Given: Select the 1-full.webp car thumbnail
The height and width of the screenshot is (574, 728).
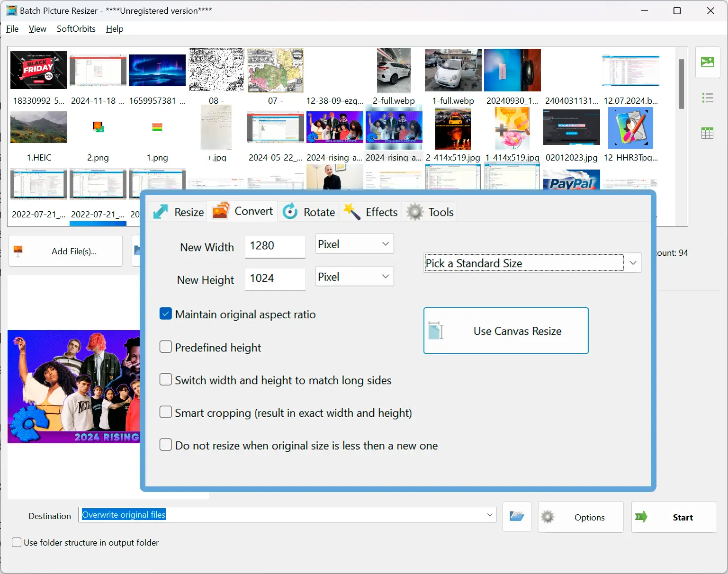Looking at the screenshot, I should point(453,70).
